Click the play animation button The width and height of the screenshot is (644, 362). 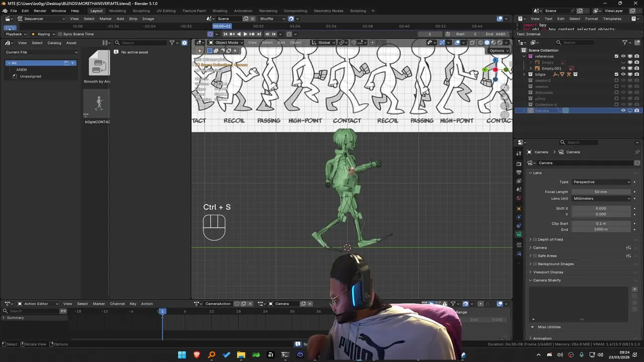[245, 34]
